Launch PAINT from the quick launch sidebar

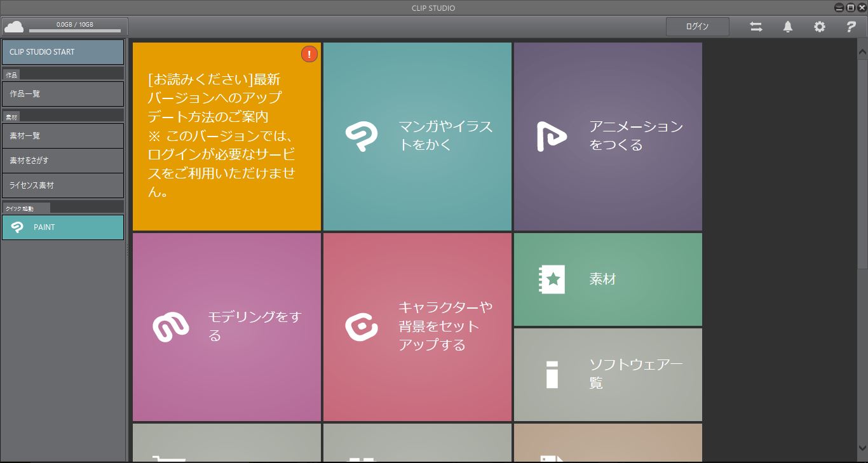(x=63, y=227)
